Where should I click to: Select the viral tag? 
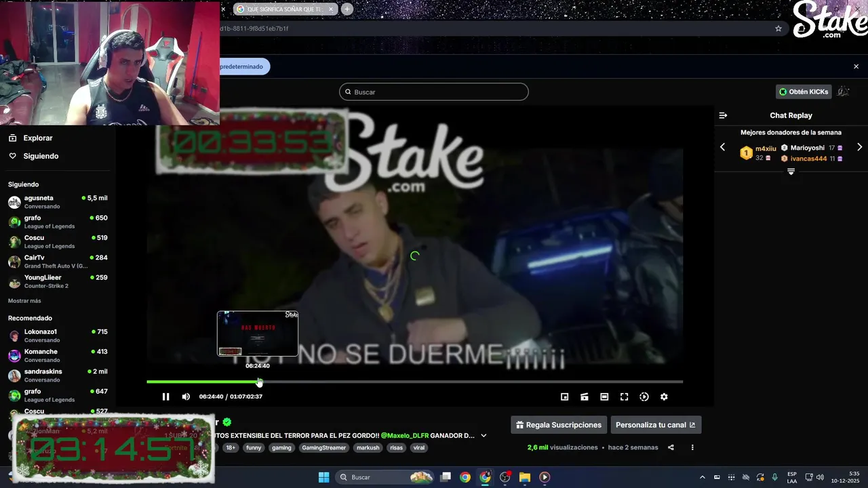(419, 447)
